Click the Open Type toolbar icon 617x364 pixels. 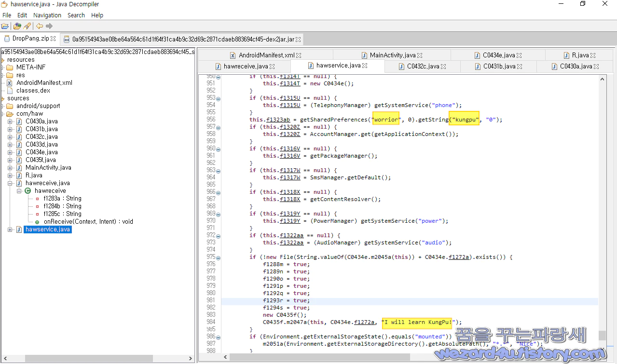(x=17, y=26)
